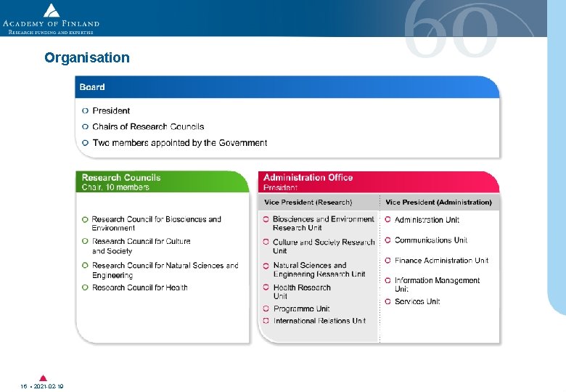
Task: Select the Board header bar
Action: (287, 87)
